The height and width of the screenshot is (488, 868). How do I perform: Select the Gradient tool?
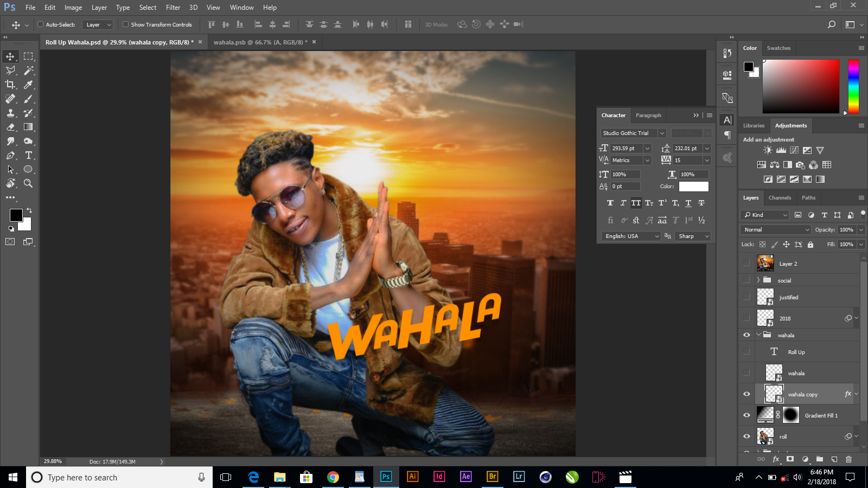tap(28, 127)
